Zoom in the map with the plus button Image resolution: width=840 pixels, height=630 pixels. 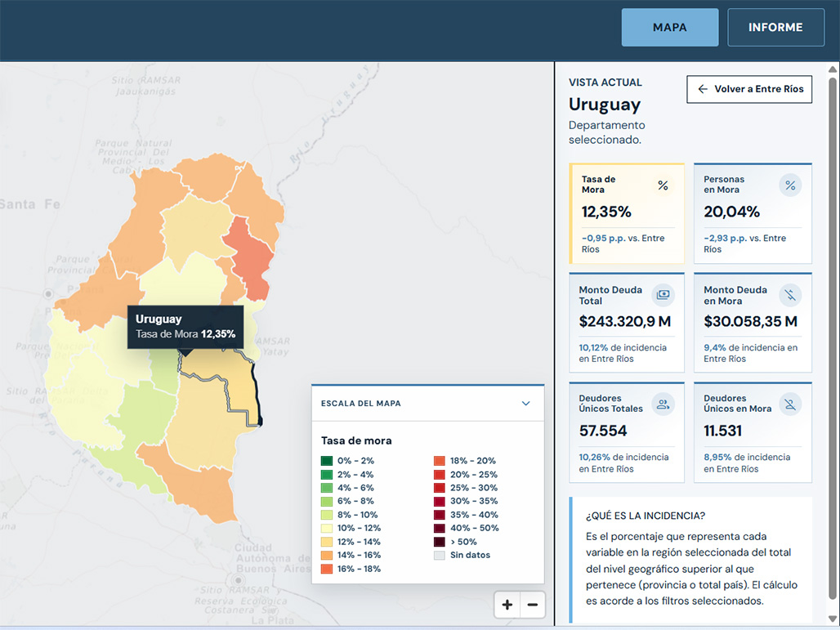[507, 605]
